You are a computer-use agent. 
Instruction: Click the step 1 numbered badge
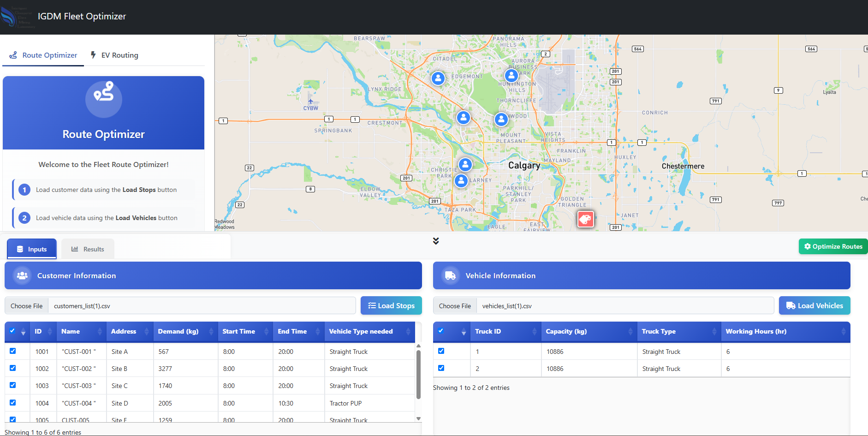(24, 190)
